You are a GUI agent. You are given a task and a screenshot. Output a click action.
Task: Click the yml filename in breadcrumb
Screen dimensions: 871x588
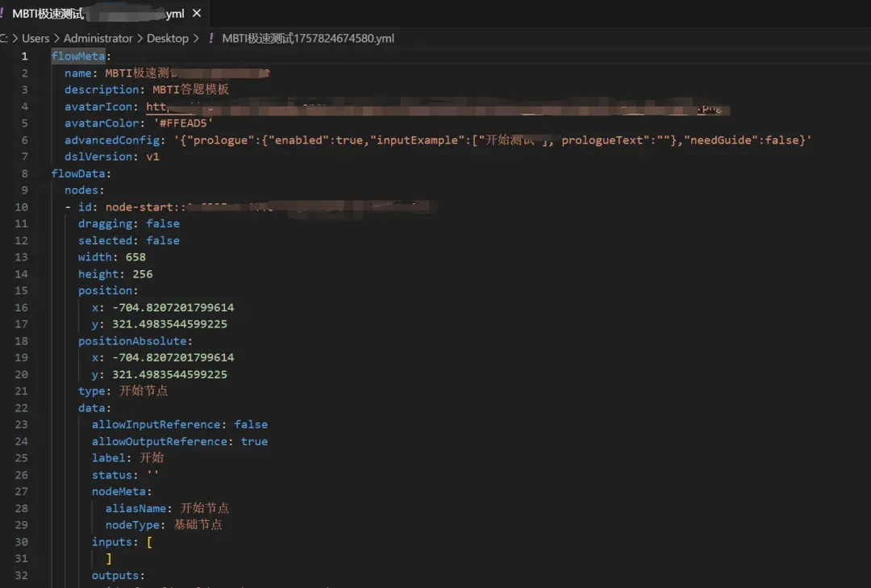[x=308, y=39]
